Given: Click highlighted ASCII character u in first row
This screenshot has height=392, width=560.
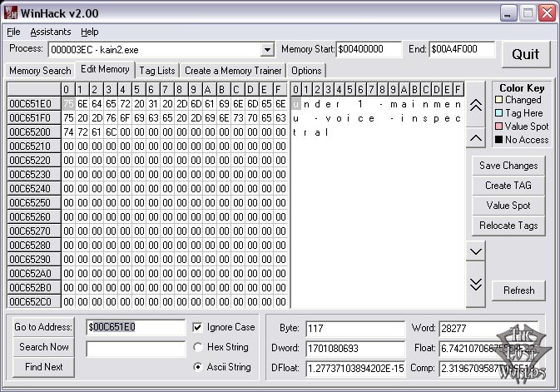Looking at the screenshot, I should [296, 104].
